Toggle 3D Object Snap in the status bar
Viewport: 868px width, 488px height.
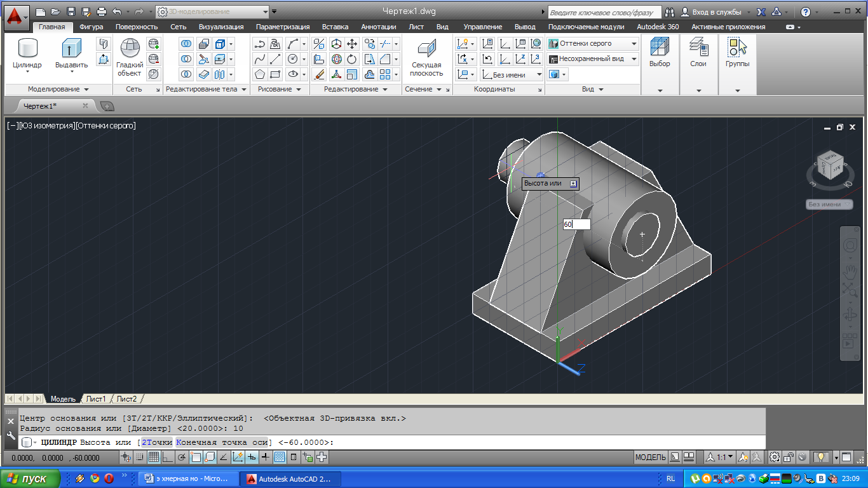tap(210, 457)
